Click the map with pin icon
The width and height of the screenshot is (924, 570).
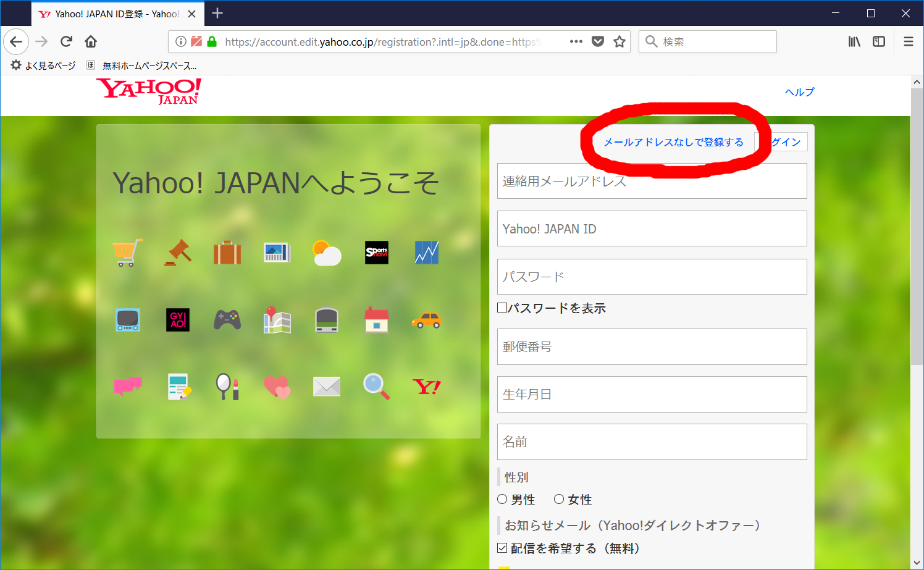tap(277, 320)
